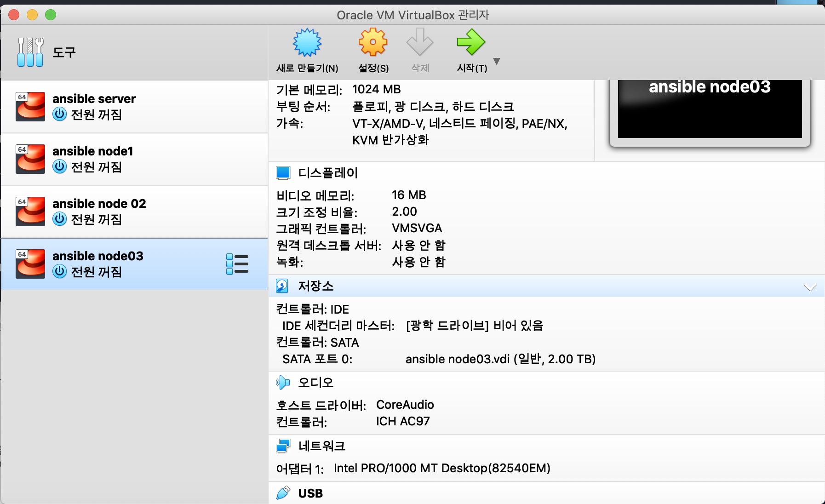The height and width of the screenshot is (504, 825).
Task: Click the 컨트롤러: SATA line
Action: click(x=317, y=342)
